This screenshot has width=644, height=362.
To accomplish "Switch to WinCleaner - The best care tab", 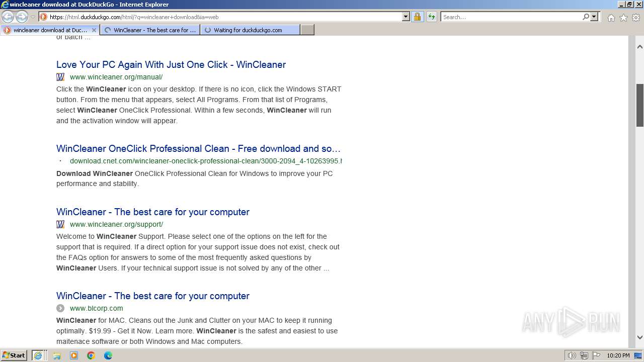I will click(x=150, y=30).
